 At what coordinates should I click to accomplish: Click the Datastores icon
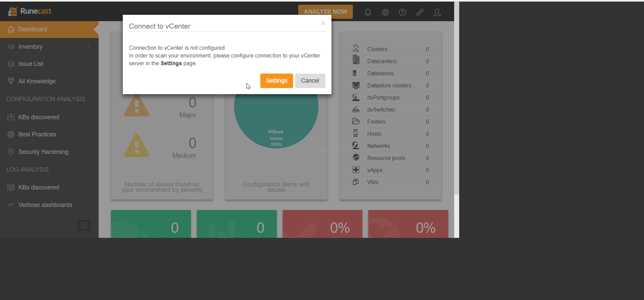pos(355,73)
